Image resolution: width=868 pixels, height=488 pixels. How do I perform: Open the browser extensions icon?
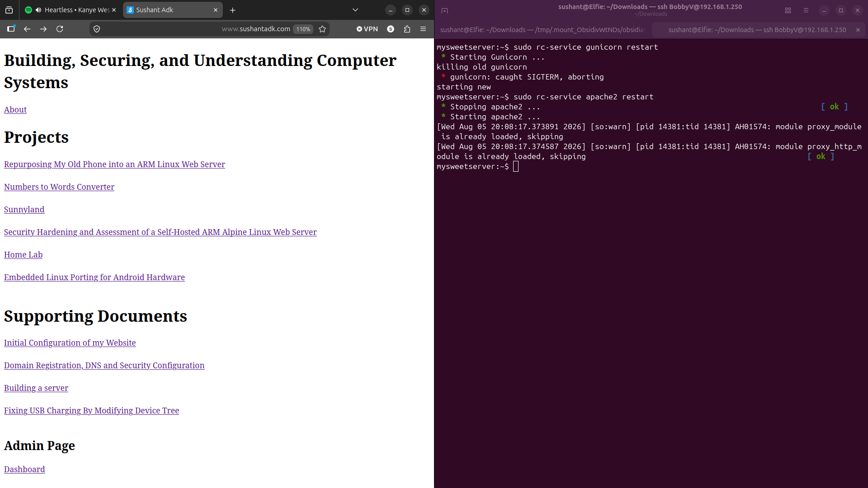tap(407, 29)
